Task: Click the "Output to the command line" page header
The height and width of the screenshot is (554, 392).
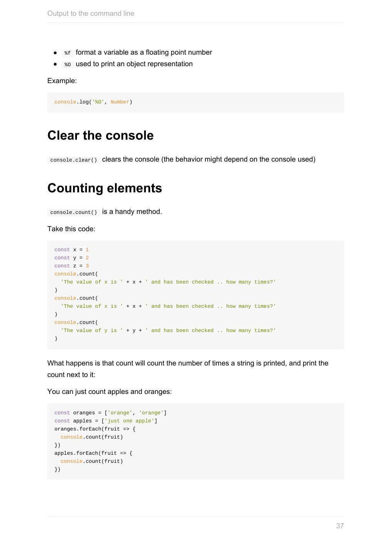Action: 91,13
